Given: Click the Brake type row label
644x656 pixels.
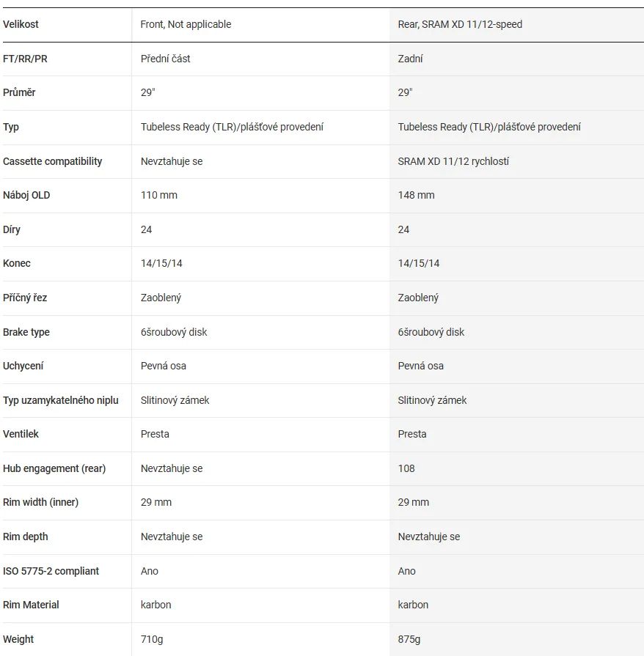Looking at the screenshot, I should coord(26,332).
